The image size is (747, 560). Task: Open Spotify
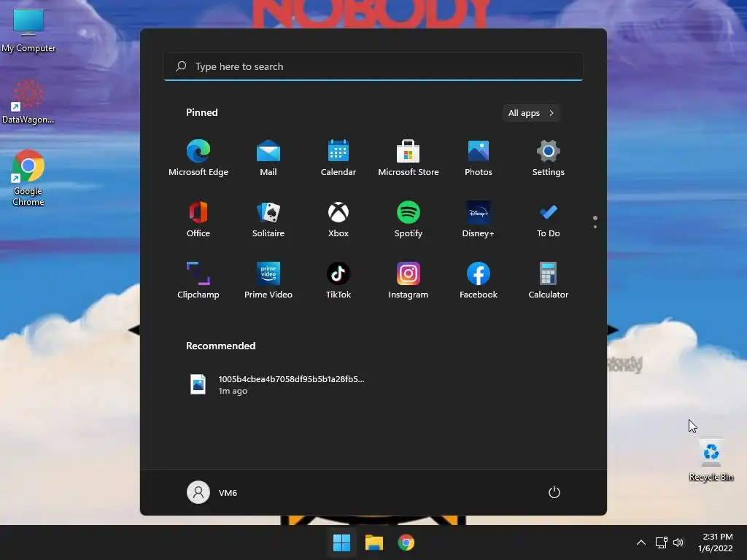pos(409,219)
